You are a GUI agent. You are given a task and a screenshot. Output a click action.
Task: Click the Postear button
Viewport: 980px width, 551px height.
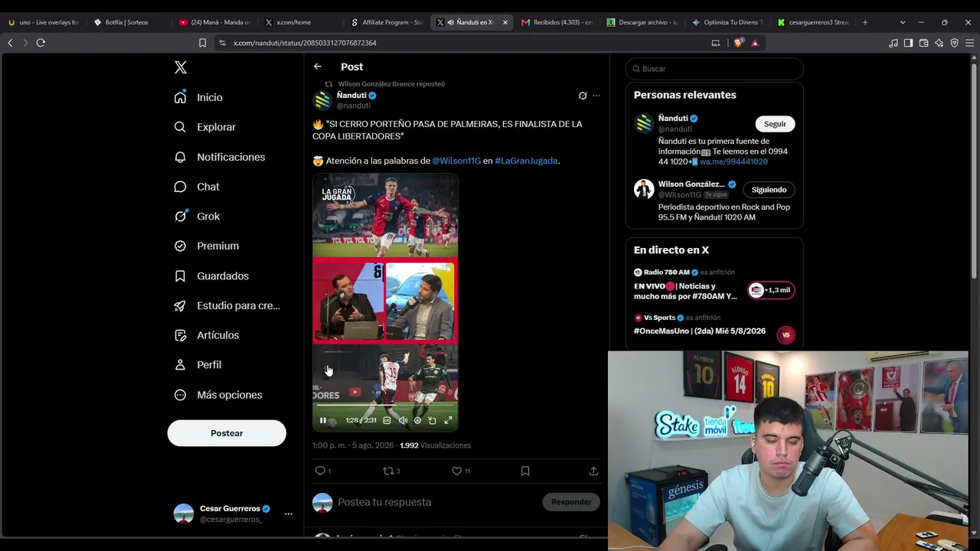[227, 433]
